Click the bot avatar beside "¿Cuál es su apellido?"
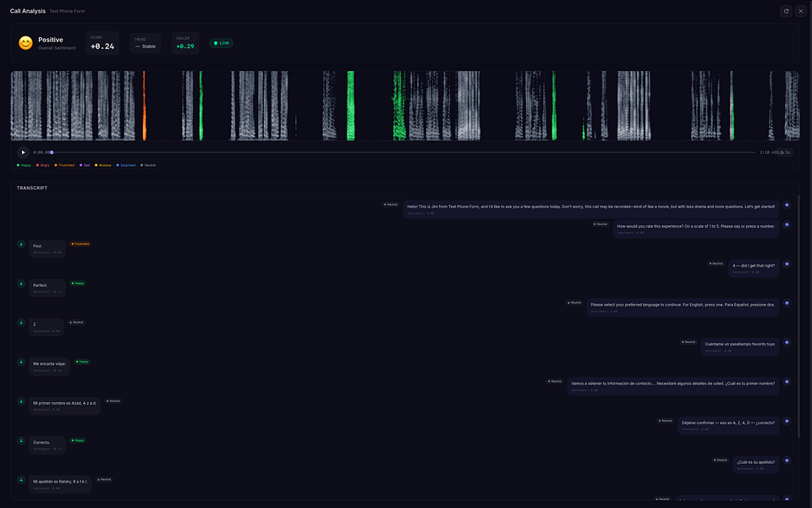The height and width of the screenshot is (508, 812). pos(787,461)
